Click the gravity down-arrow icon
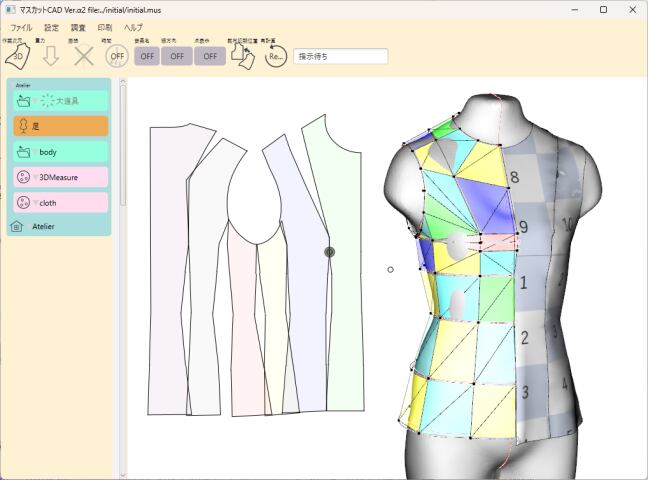This screenshot has width=648, height=480. 50,56
